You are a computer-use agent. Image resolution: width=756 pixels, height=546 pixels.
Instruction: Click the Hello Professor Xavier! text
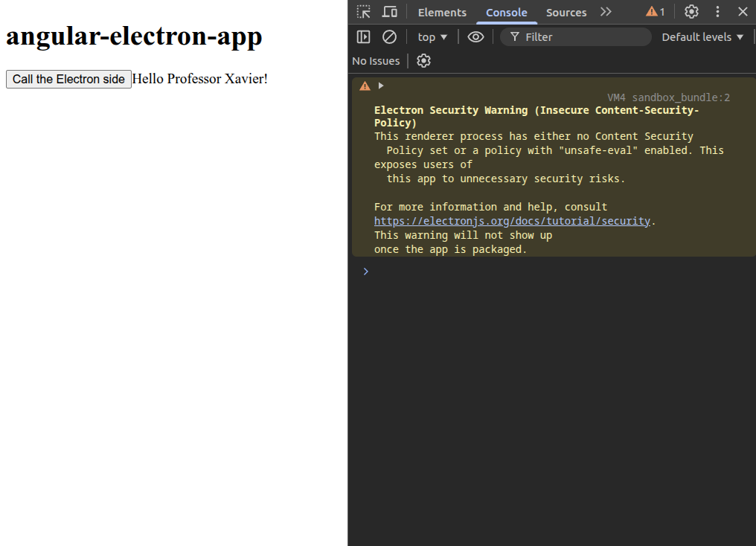click(x=199, y=79)
